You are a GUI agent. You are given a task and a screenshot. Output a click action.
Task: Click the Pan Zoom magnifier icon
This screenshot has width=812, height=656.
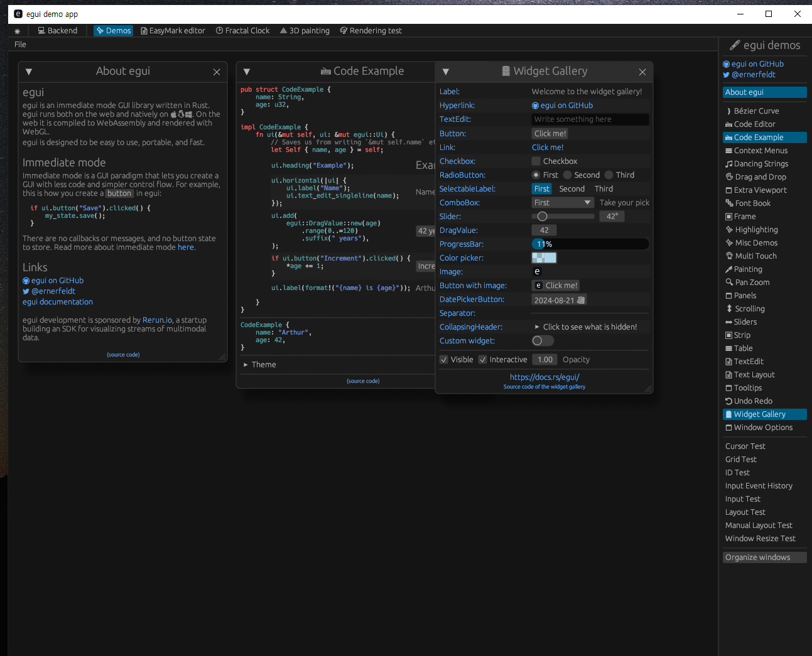coord(730,282)
